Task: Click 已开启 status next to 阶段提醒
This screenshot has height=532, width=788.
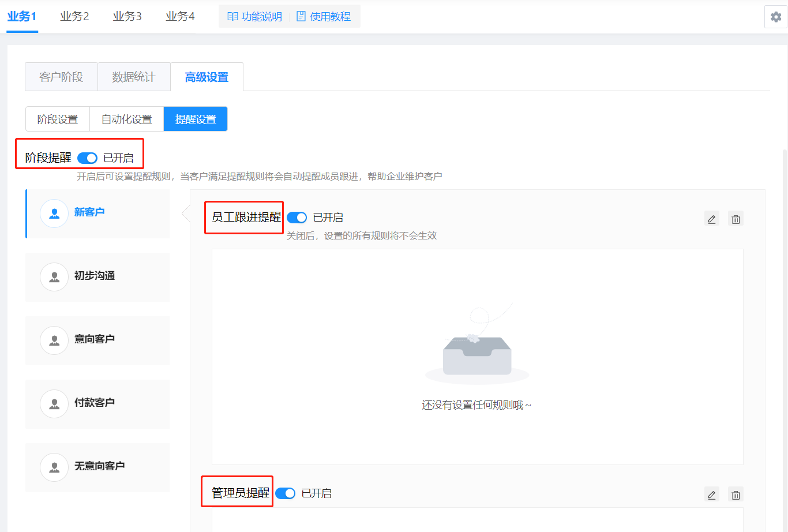Action: pyautogui.click(x=118, y=158)
